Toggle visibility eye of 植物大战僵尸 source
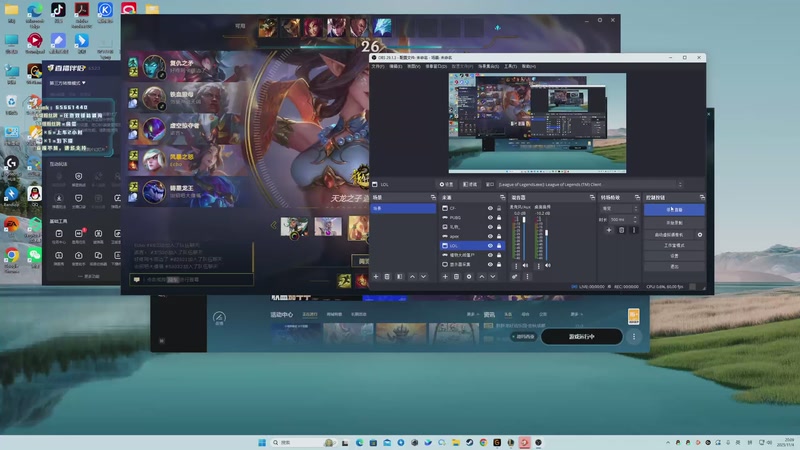Viewport: 800px width, 450px height. [490, 255]
